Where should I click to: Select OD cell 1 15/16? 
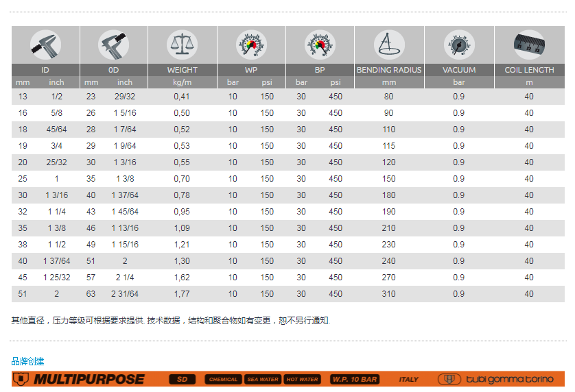(125, 245)
